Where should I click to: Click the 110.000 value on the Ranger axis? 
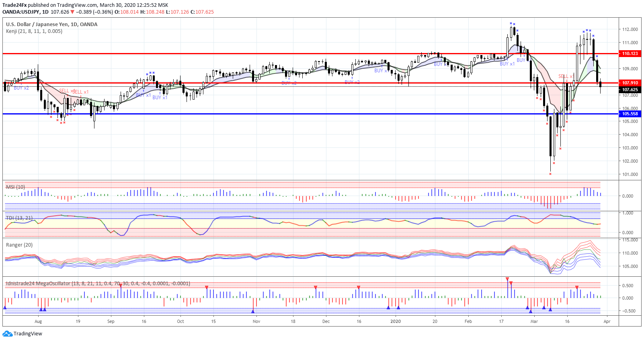tap(630, 253)
